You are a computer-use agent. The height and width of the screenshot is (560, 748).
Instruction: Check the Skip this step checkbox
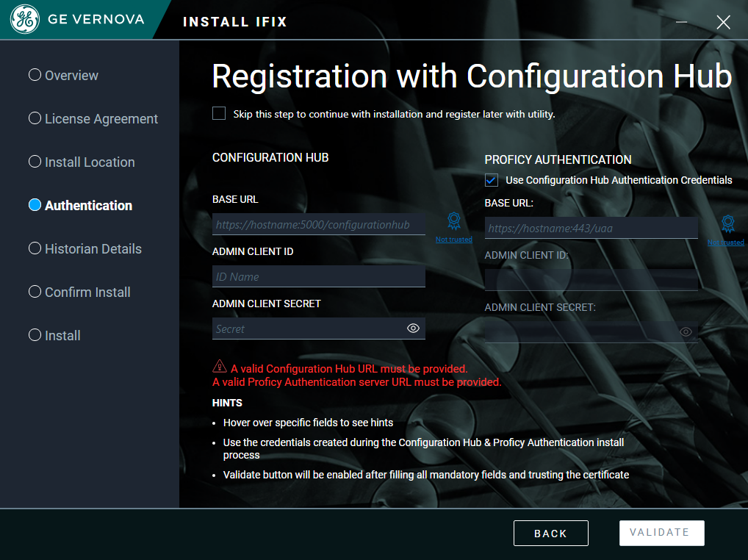point(219,113)
